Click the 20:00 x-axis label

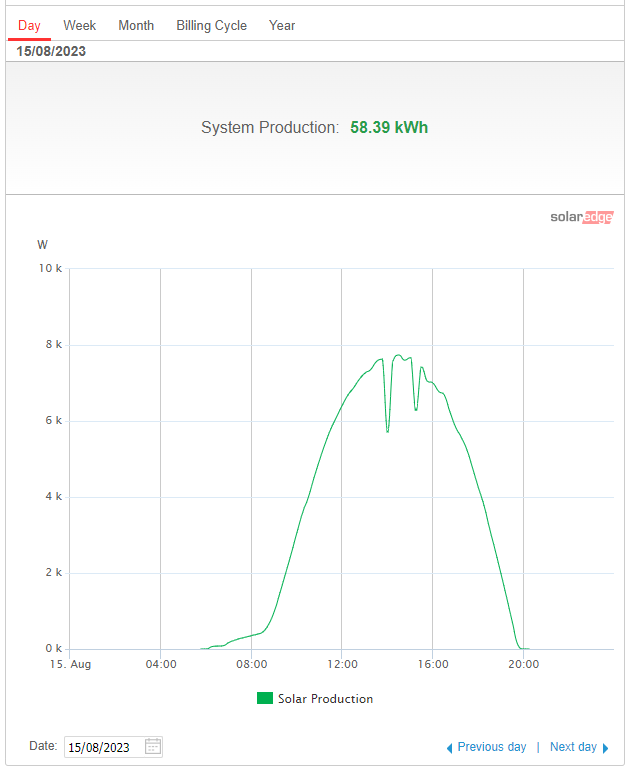click(524, 664)
